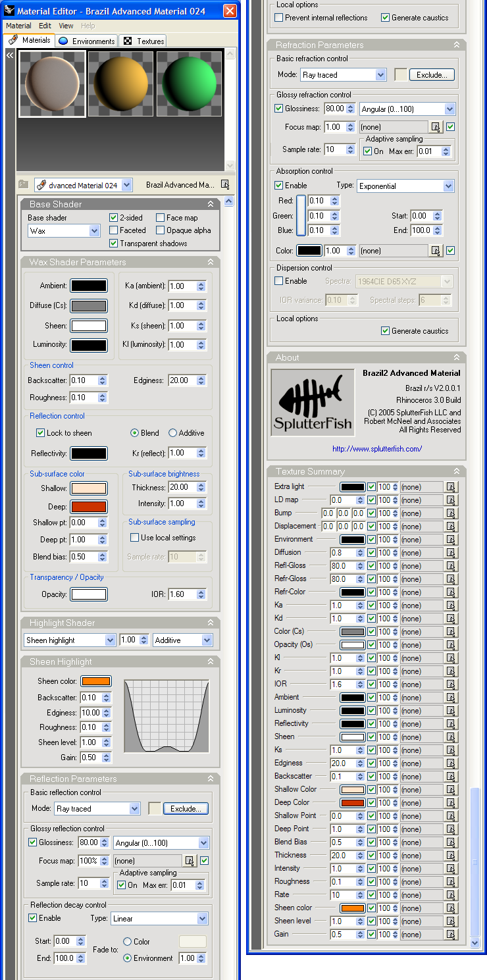Open texture browser for Thickness row
The height and width of the screenshot is (980, 487).
coord(451,856)
